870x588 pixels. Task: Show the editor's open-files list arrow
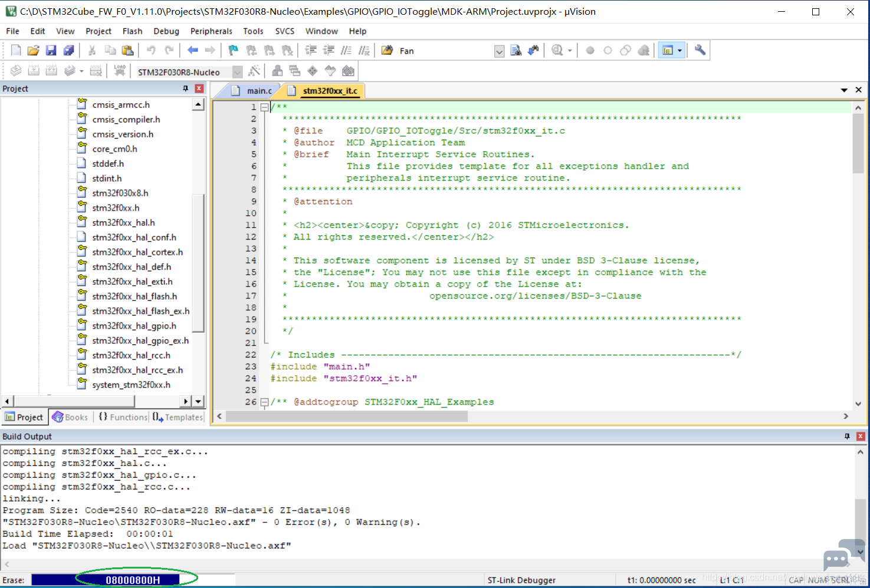(844, 90)
